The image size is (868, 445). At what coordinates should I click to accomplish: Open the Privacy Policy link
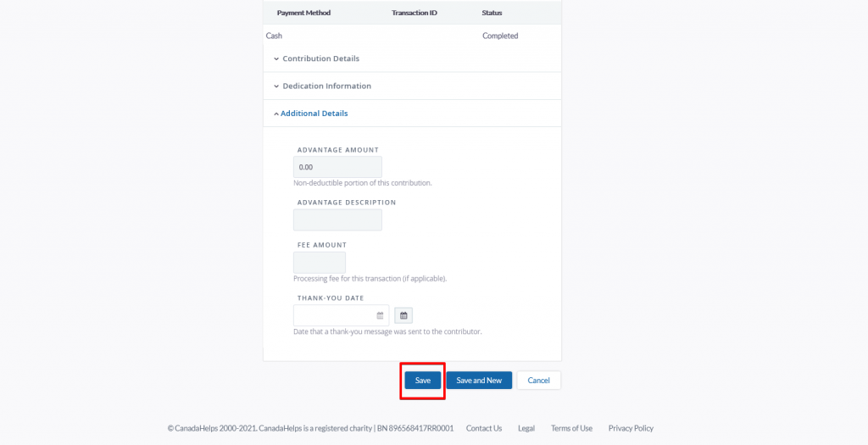click(631, 428)
